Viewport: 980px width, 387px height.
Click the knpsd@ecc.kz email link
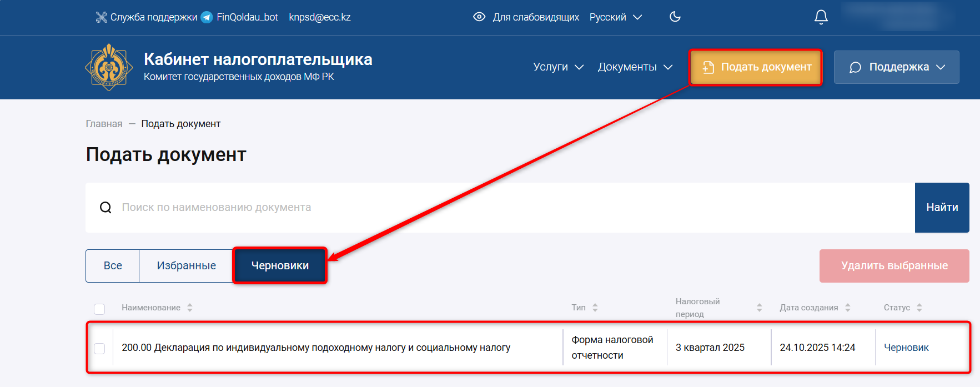click(x=320, y=17)
